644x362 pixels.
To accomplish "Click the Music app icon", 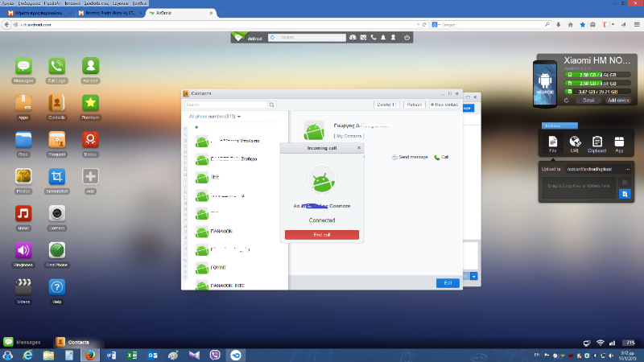I will [x=23, y=214].
